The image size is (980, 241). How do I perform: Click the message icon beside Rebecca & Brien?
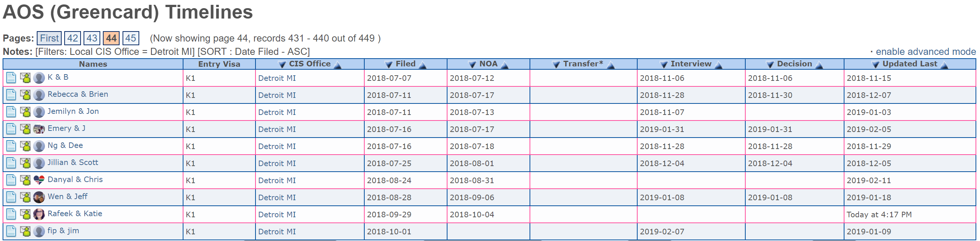[x=25, y=95]
